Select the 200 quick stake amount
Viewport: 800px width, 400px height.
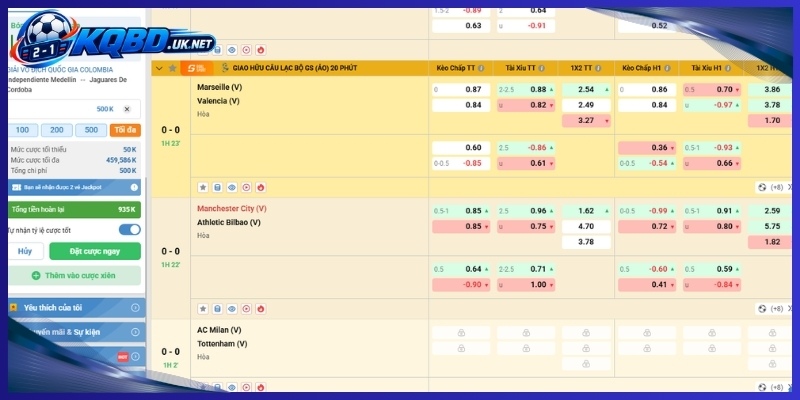(57, 130)
